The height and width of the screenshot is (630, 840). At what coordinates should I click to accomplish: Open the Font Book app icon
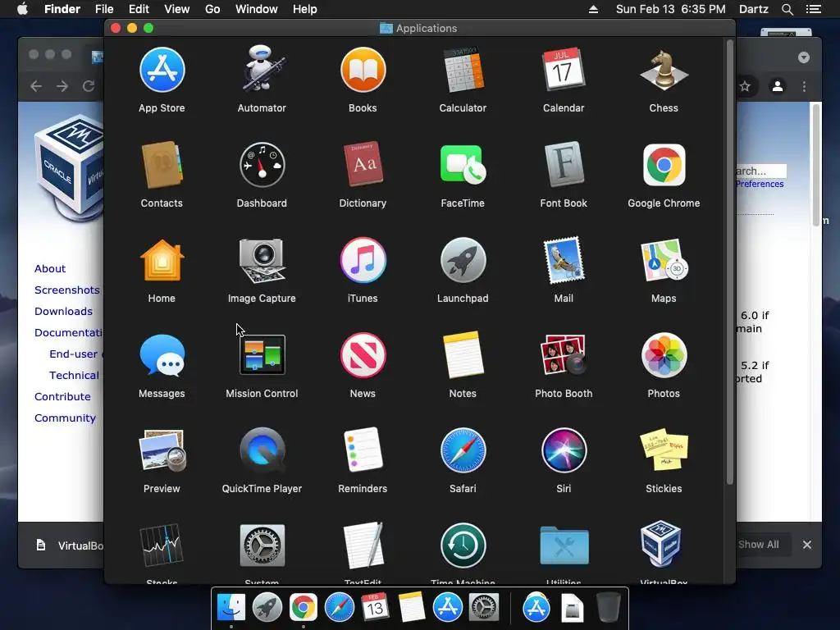click(x=563, y=165)
